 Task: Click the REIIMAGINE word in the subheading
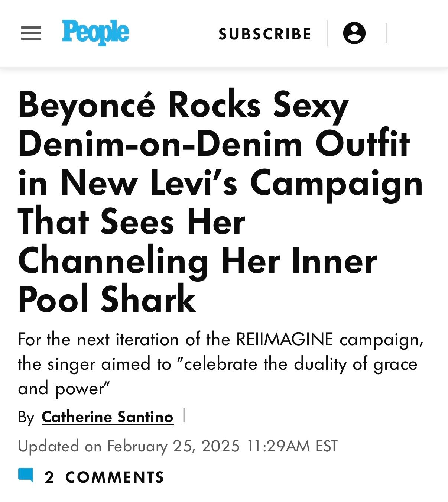[x=285, y=339]
